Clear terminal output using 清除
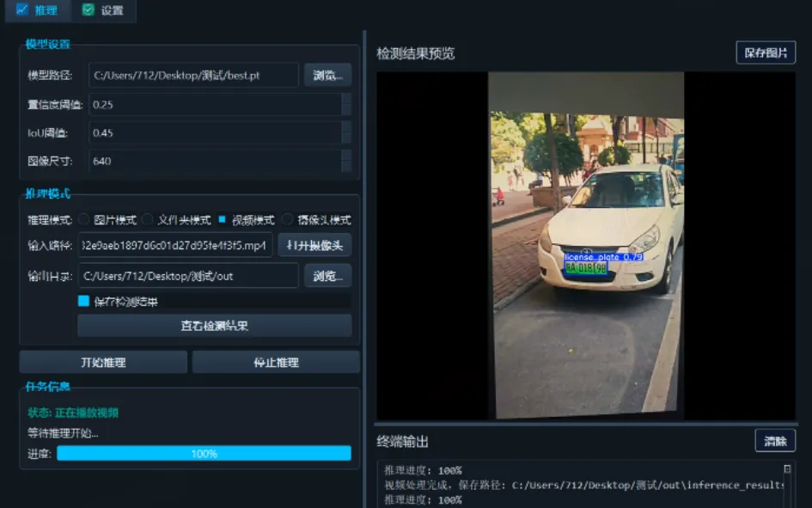This screenshot has height=508, width=812. click(x=774, y=440)
